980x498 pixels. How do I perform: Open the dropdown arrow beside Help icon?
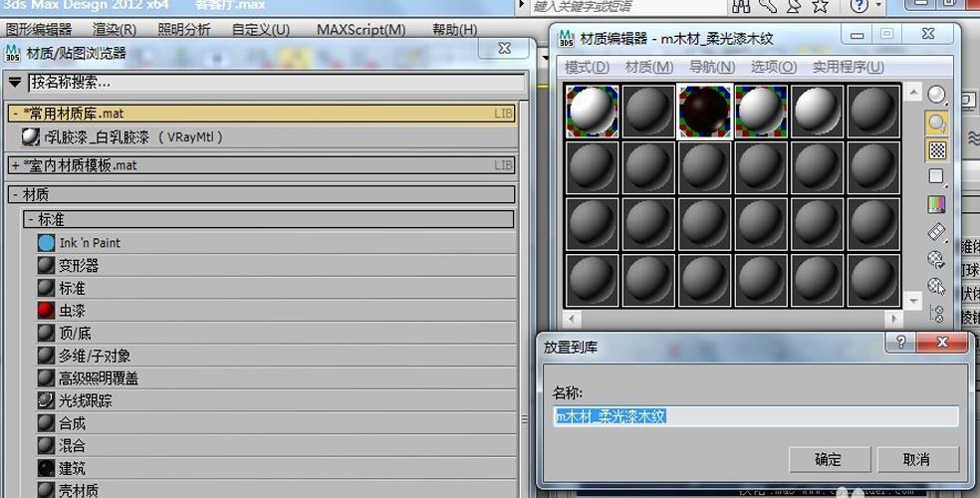[878, 6]
